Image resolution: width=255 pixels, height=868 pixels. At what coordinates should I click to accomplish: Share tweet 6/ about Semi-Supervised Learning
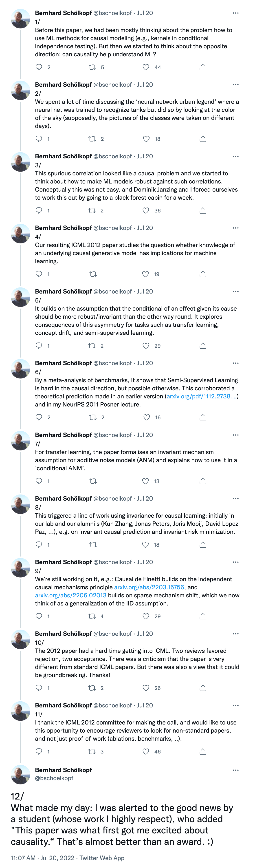pos(203,417)
